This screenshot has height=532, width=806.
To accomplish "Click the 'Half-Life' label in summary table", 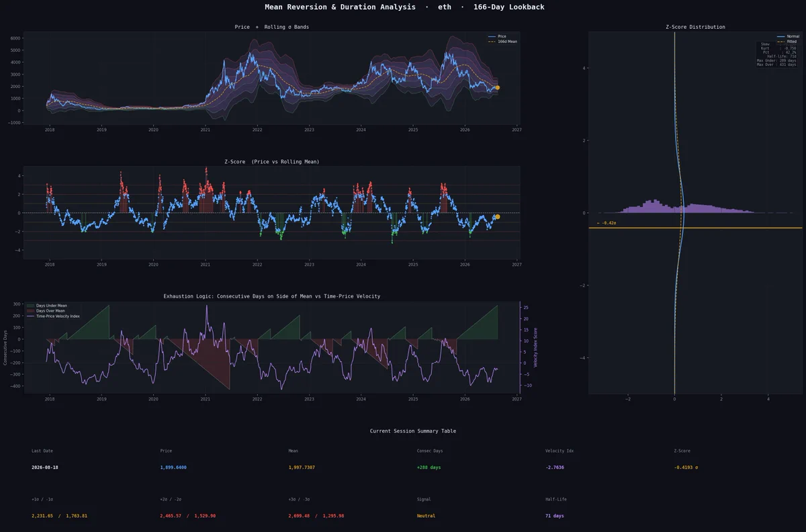I will pyautogui.click(x=556, y=499).
